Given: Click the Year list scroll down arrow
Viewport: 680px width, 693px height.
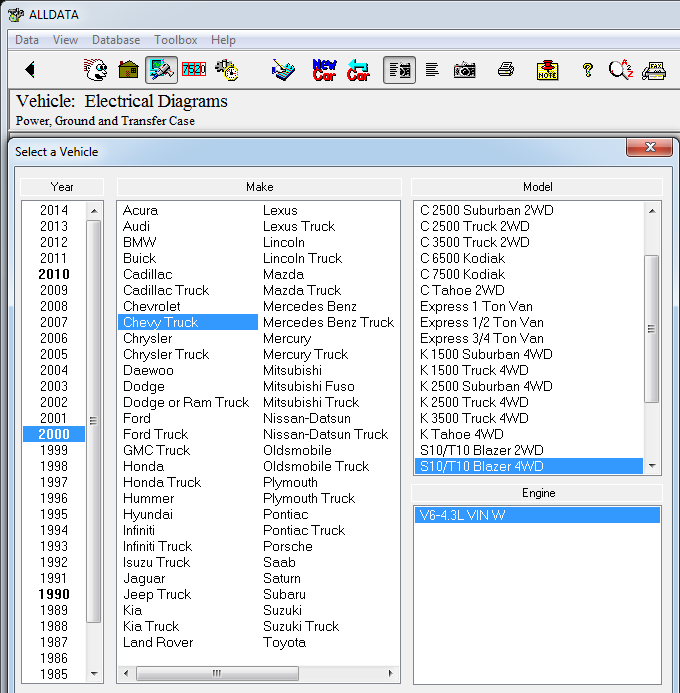Looking at the screenshot, I should 94,674.
